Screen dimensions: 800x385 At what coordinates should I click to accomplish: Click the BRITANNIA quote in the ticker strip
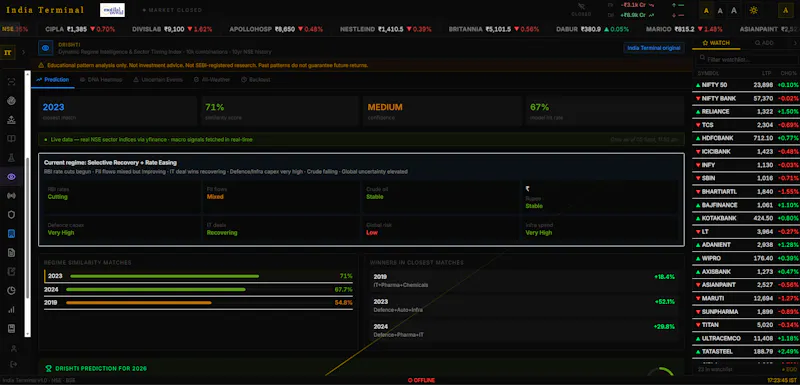493,29
